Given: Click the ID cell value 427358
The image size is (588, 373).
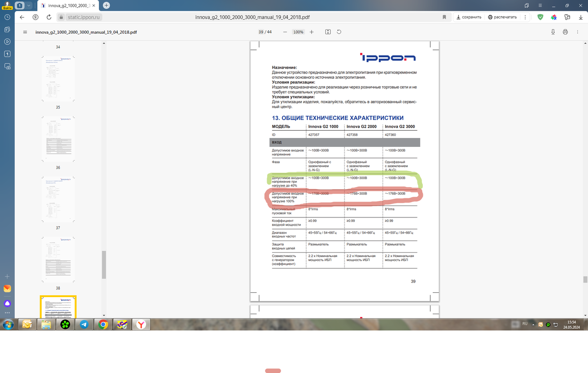Looking at the screenshot, I should coord(352,135).
